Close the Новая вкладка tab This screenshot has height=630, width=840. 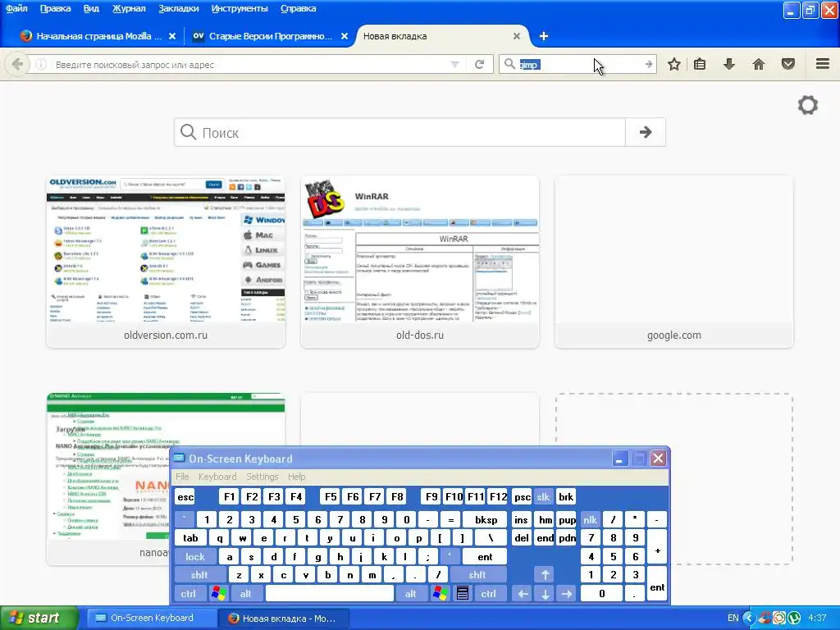click(517, 36)
